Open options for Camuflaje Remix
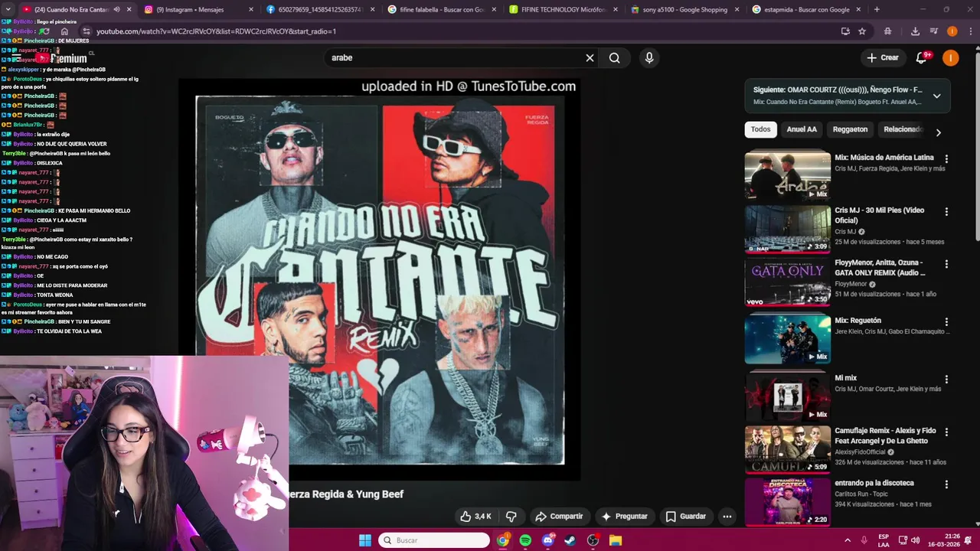This screenshot has height=551, width=980. click(x=946, y=432)
